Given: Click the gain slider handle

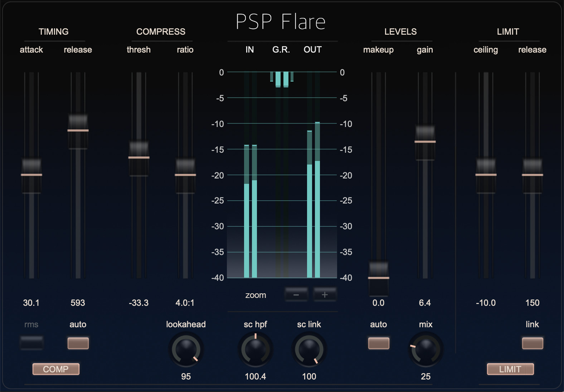Looking at the screenshot, I should click(425, 142).
